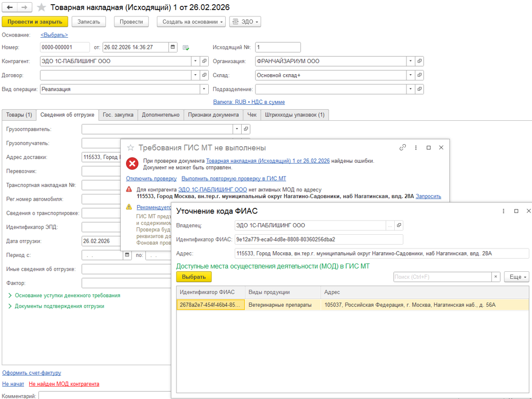
Task: Clear the search field with the X icon
Action: 495,277
